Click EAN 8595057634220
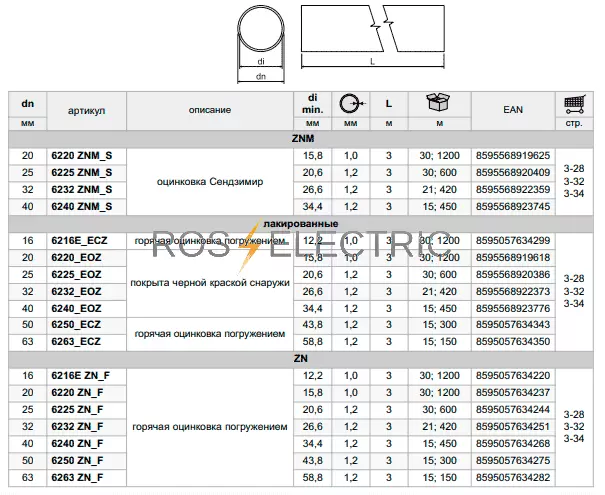605x495 pixels. click(x=513, y=375)
